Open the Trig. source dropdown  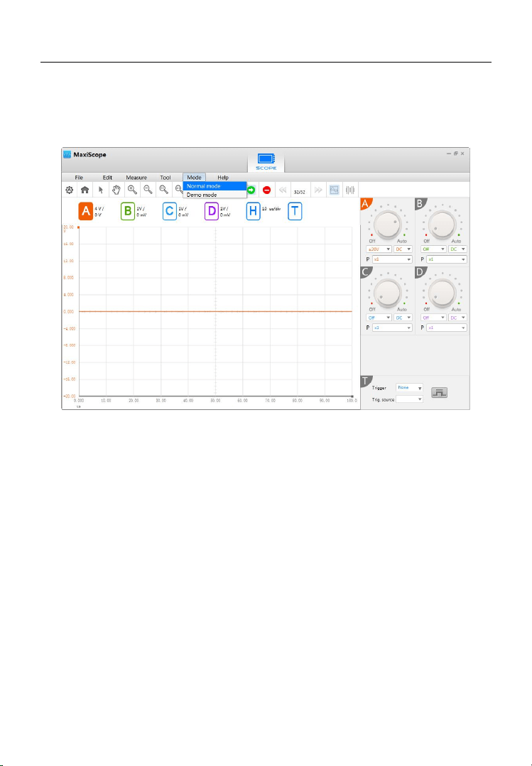tap(409, 399)
